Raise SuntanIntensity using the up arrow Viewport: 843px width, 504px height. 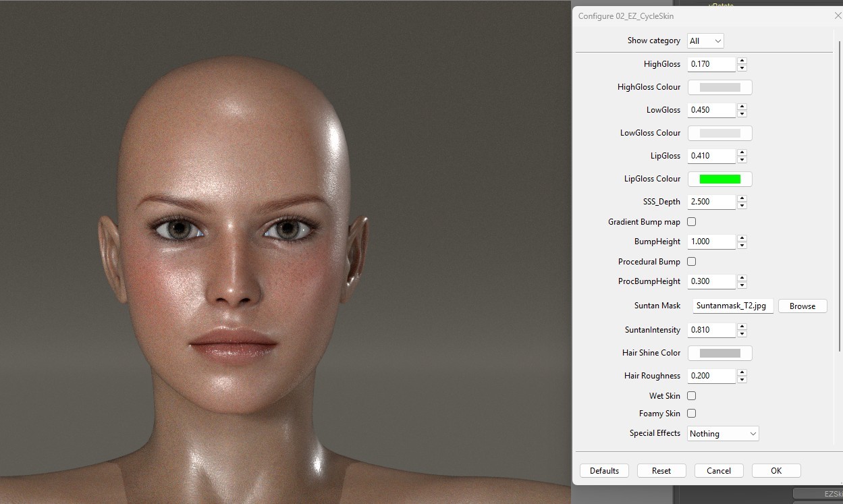[742, 327]
